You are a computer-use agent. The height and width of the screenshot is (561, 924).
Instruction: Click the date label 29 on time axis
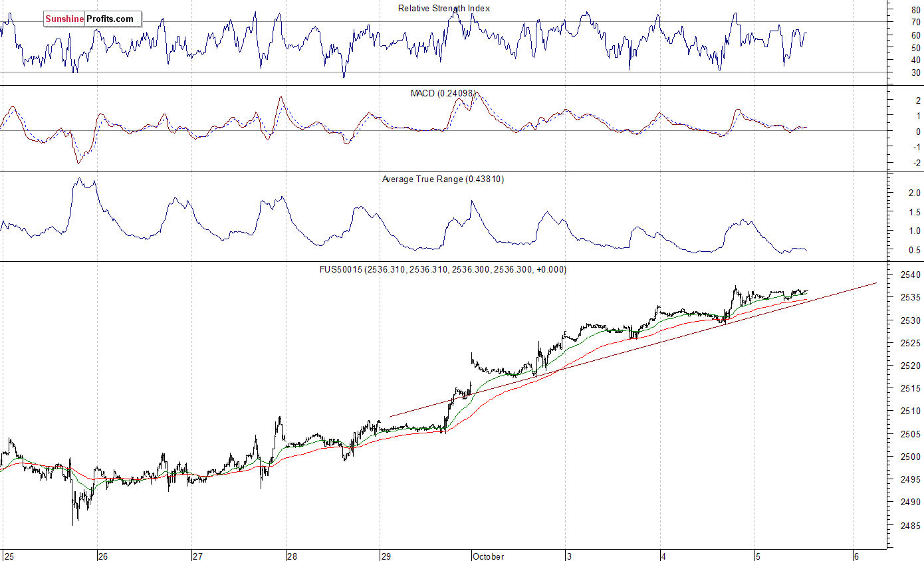(x=386, y=556)
